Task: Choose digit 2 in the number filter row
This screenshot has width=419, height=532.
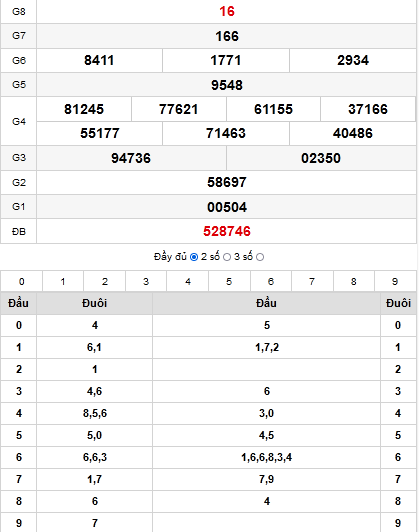Action: [104, 281]
